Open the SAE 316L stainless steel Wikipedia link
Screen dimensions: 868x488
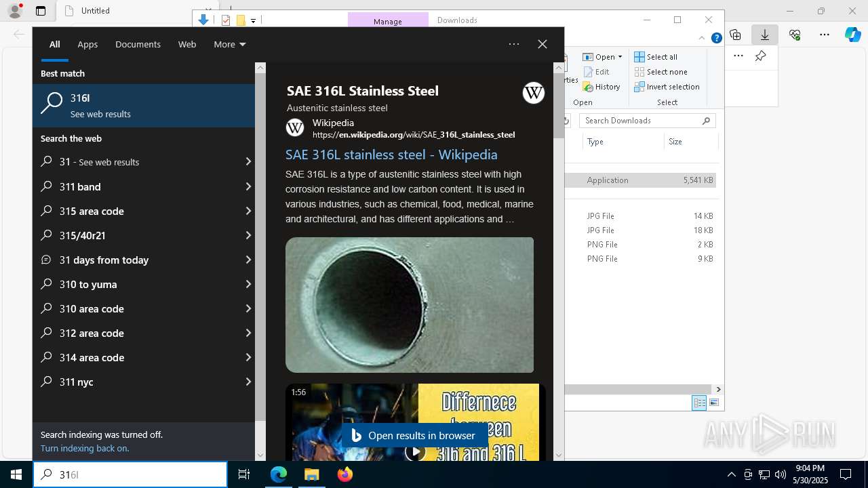pos(391,155)
